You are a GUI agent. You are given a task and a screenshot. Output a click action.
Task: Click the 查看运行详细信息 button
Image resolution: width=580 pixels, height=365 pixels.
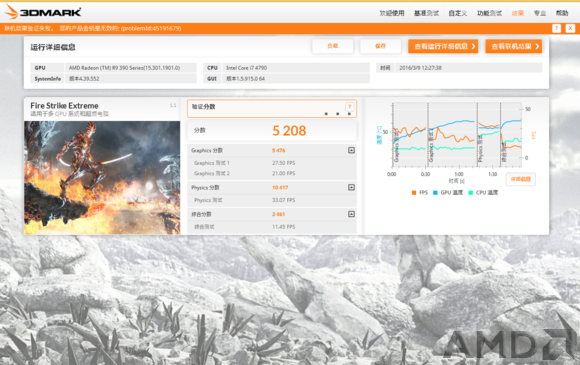coord(443,46)
